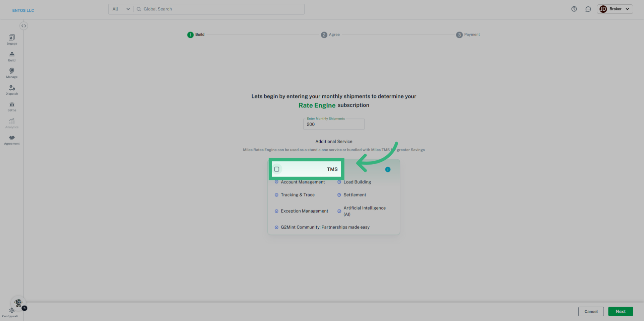Show TMS info tooltip icon

tap(388, 169)
